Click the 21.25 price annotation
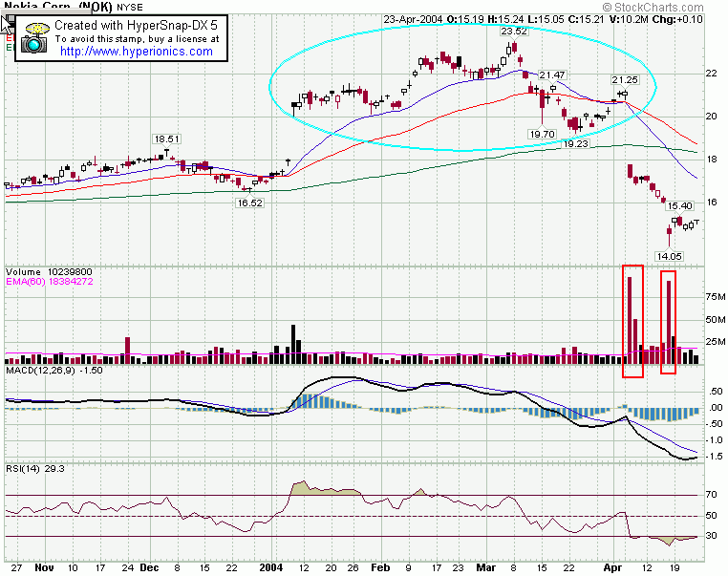 (x=625, y=79)
